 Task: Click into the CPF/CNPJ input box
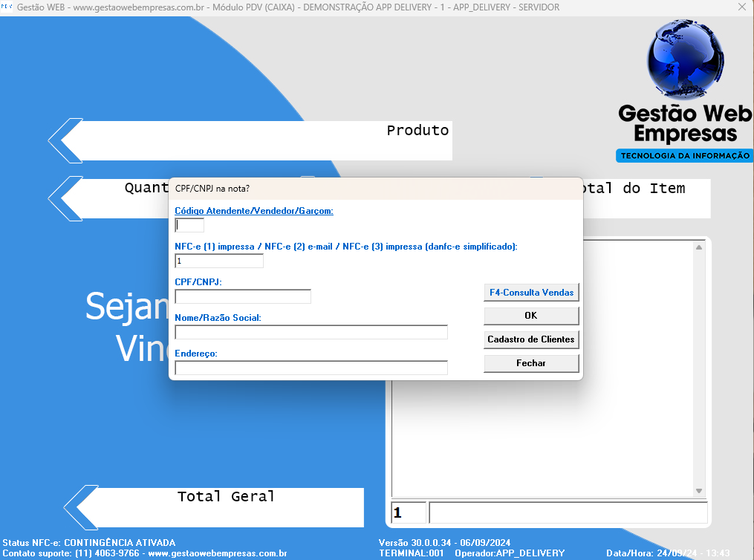point(243,296)
